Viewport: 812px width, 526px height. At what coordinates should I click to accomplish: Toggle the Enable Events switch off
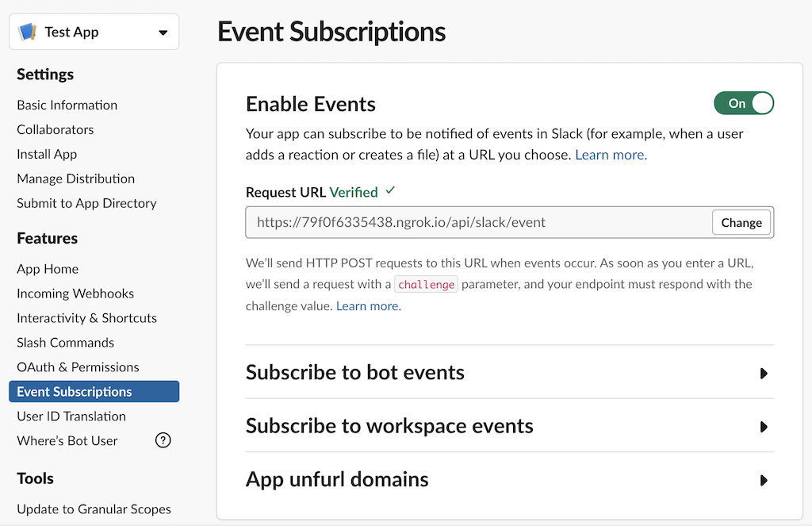point(743,103)
